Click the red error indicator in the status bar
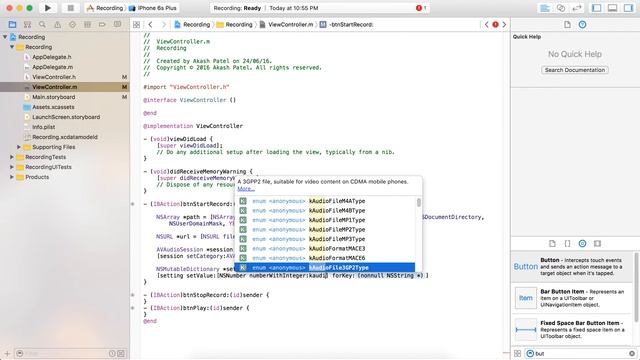Screen dimensions: 640x360 pyautogui.click(x=420, y=8)
